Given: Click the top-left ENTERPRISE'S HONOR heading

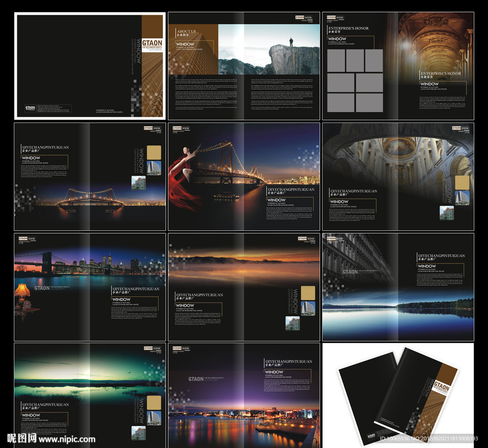Looking at the screenshot, I should click(x=348, y=28).
